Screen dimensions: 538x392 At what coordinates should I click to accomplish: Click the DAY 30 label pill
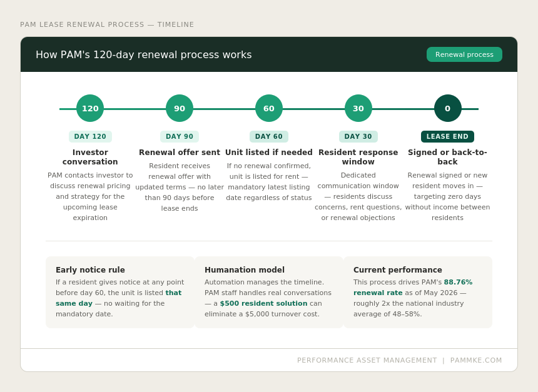pos(358,136)
